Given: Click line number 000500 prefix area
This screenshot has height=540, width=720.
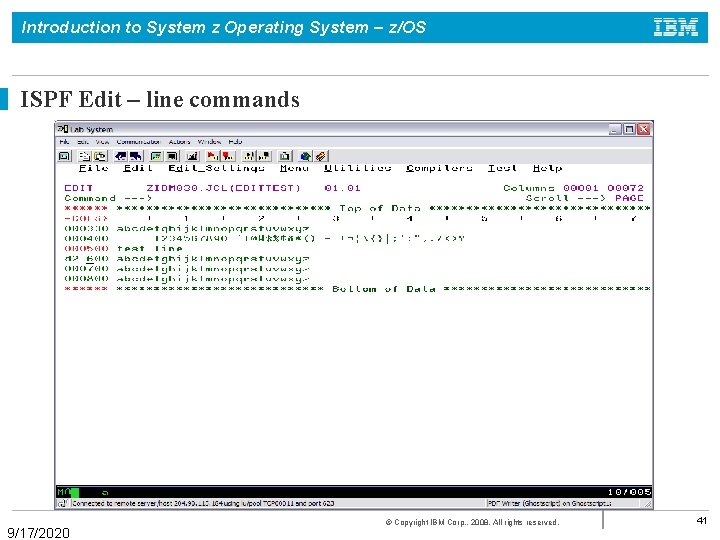Looking at the screenshot, I should click(x=86, y=249).
